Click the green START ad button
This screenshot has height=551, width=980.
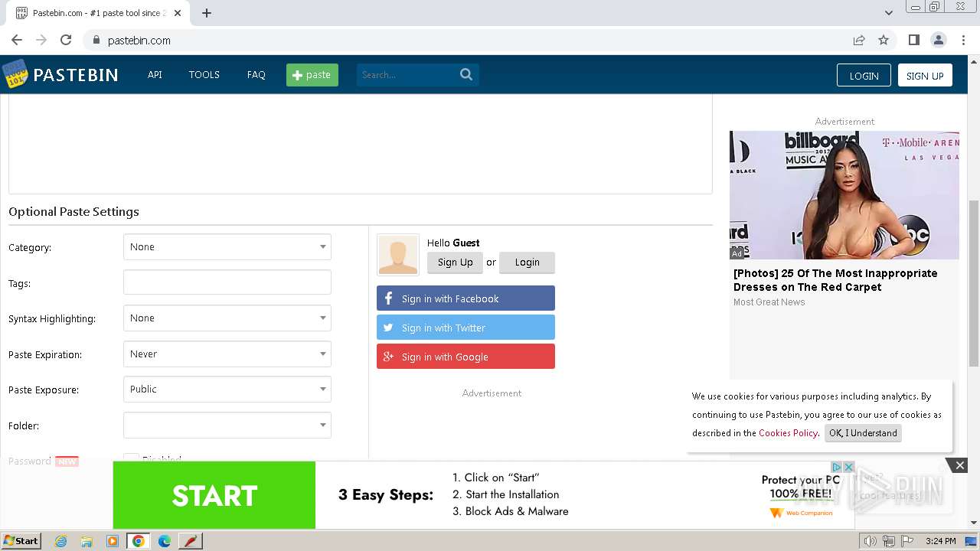click(214, 495)
